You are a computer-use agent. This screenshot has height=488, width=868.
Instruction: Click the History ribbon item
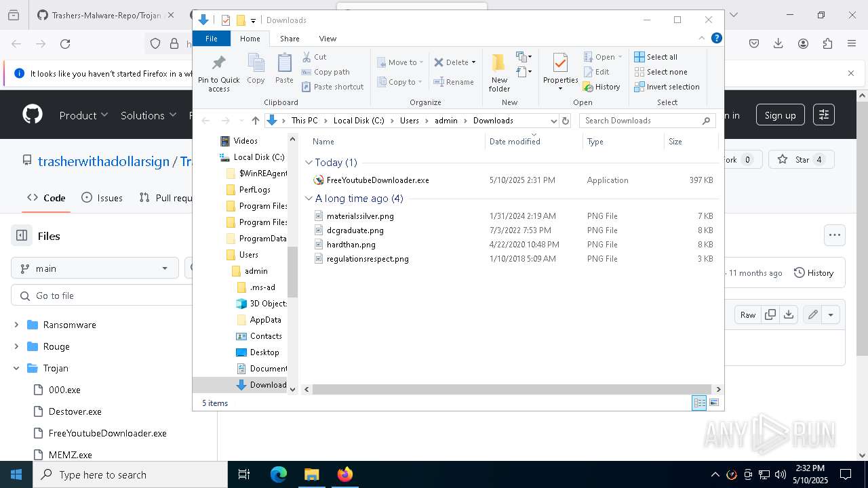tap(601, 87)
